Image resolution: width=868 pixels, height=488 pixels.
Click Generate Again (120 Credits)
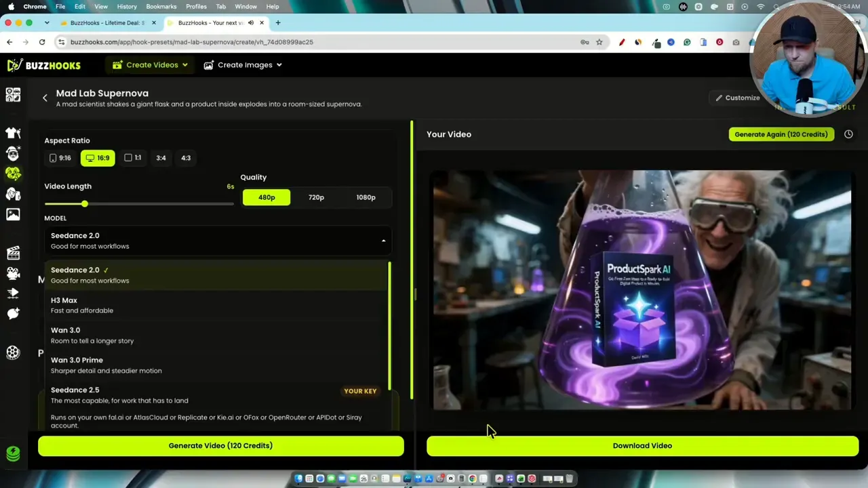coord(781,134)
